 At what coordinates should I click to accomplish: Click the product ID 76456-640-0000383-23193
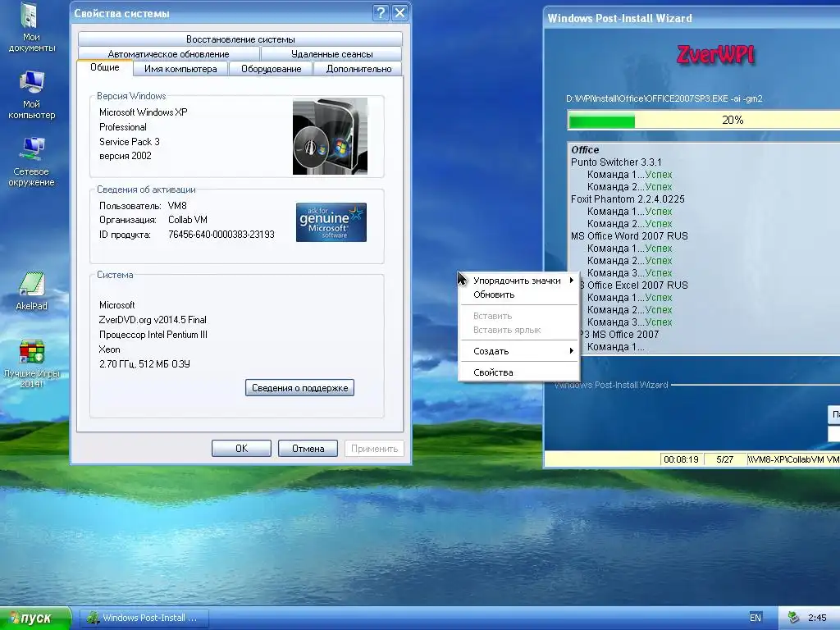(221, 235)
